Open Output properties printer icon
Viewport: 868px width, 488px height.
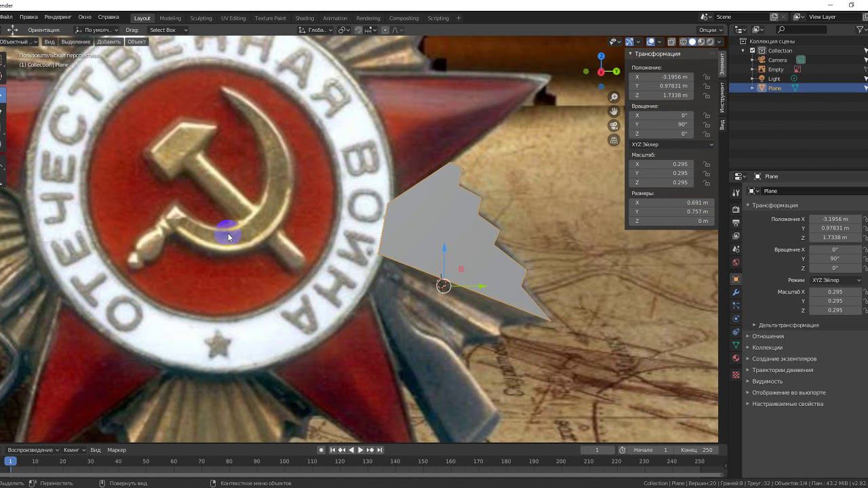tap(736, 223)
